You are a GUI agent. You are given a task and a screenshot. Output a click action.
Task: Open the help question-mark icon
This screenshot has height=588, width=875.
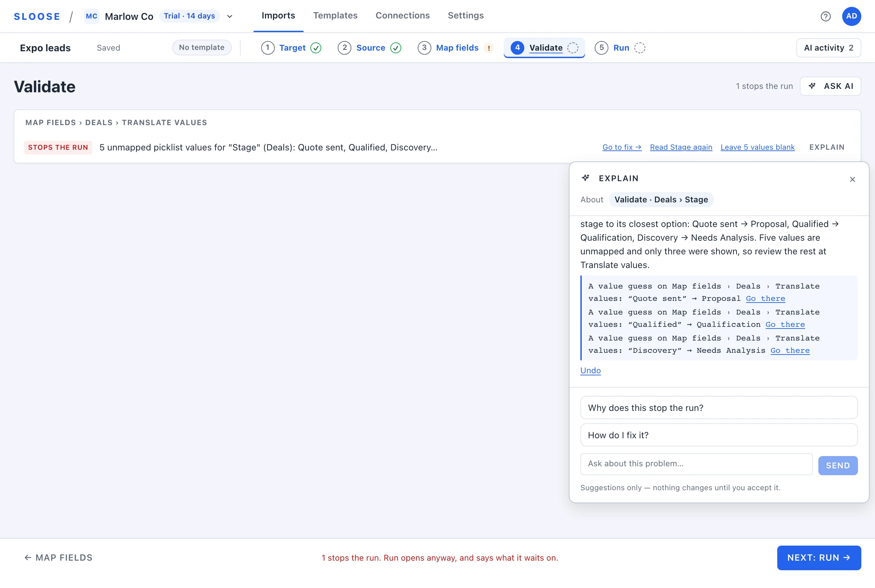click(825, 16)
